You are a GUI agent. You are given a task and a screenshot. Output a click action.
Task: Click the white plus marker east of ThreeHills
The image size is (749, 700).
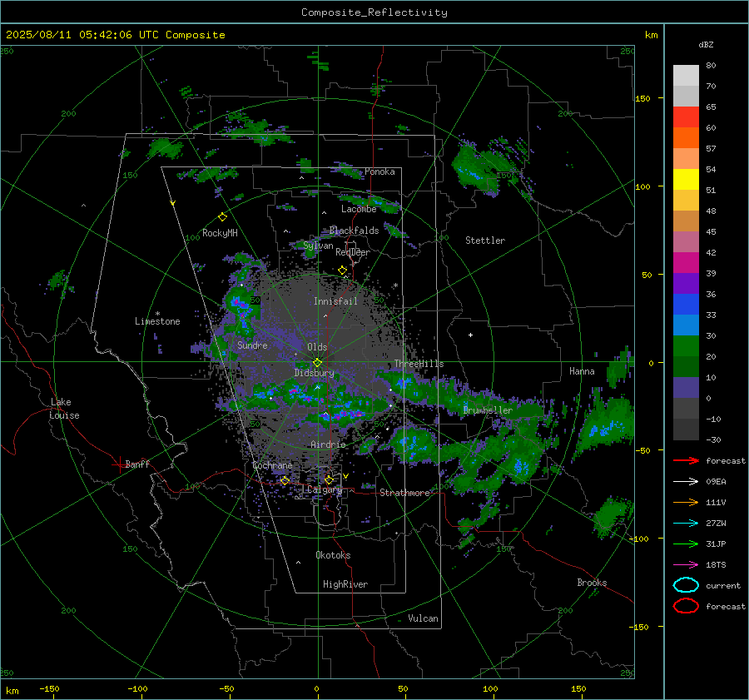[470, 335]
